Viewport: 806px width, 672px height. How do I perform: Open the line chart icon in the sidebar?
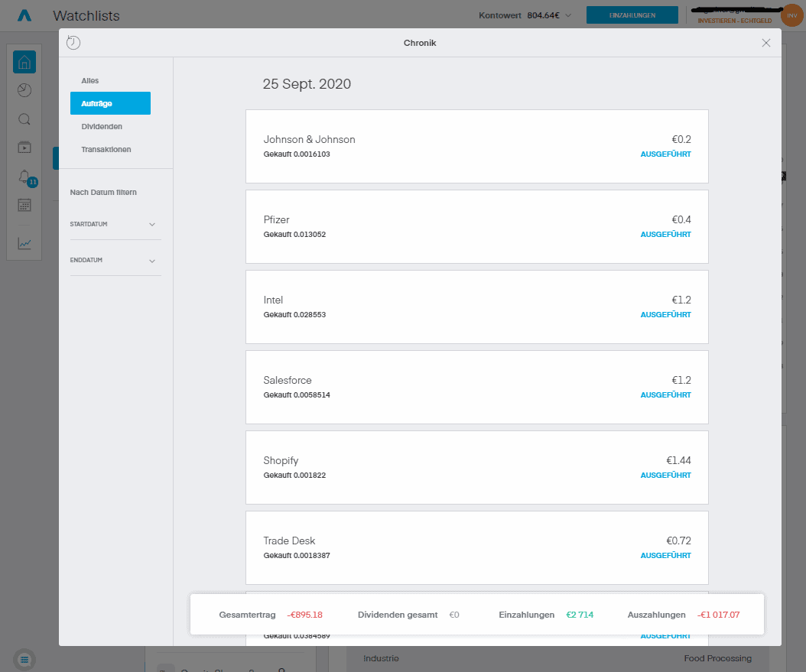tap(24, 243)
